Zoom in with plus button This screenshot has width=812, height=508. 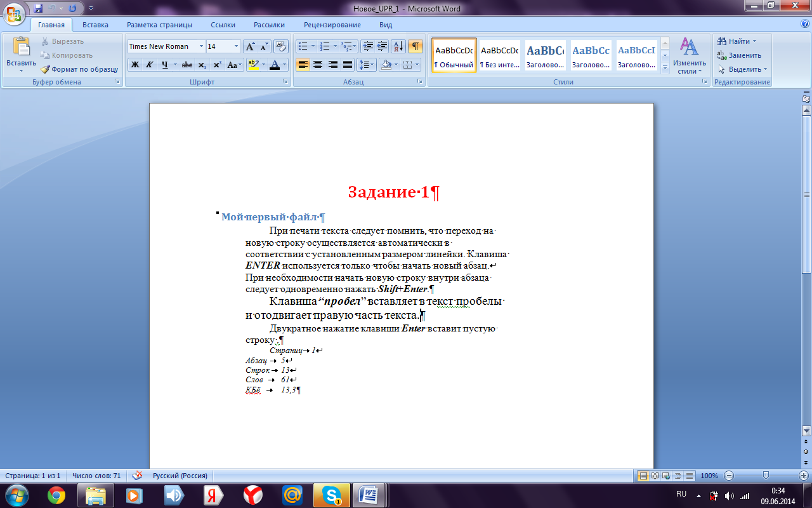tap(804, 476)
